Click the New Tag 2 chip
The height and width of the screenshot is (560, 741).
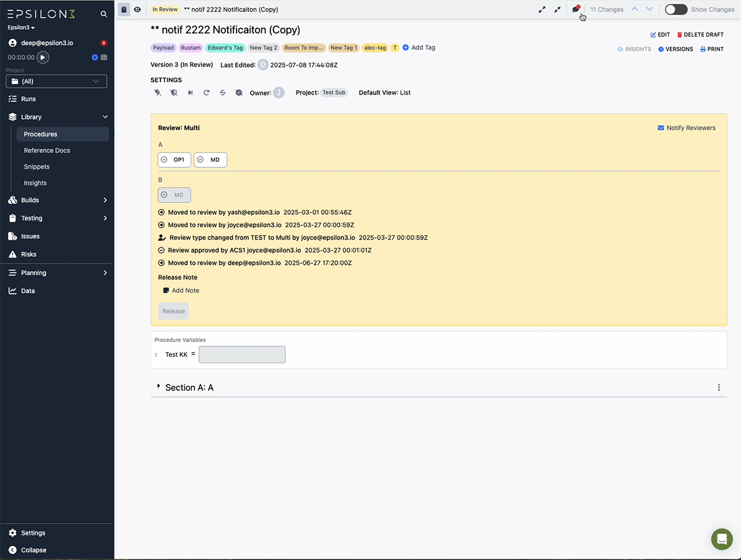[264, 48]
